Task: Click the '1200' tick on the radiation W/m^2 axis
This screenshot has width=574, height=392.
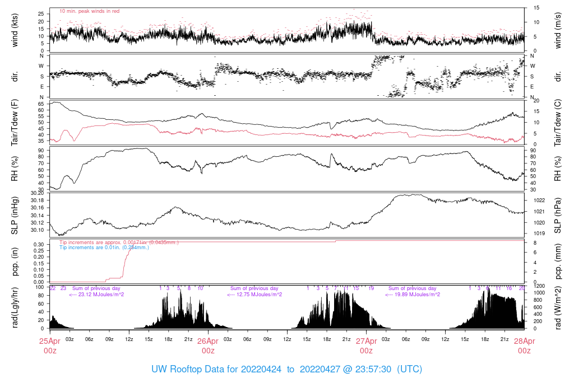Action: pyautogui.click(x=540, y=286)
